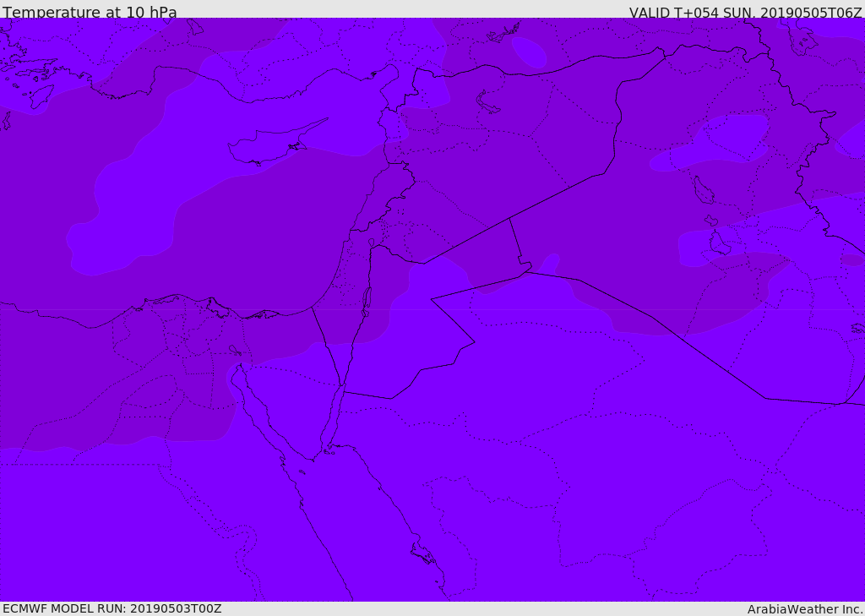865x616 pixels.
Task: Click the darker purple band over the Mediterranean
Action: tap(211, 253)
